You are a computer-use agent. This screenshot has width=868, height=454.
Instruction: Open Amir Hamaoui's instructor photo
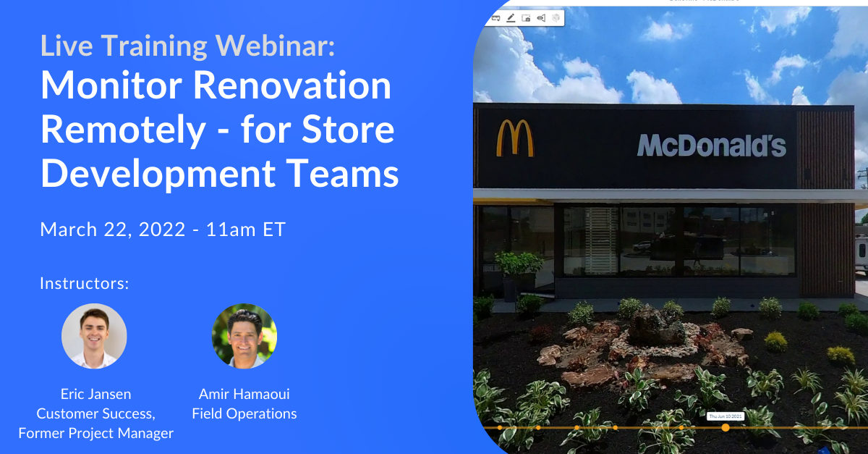click(244, 337)
